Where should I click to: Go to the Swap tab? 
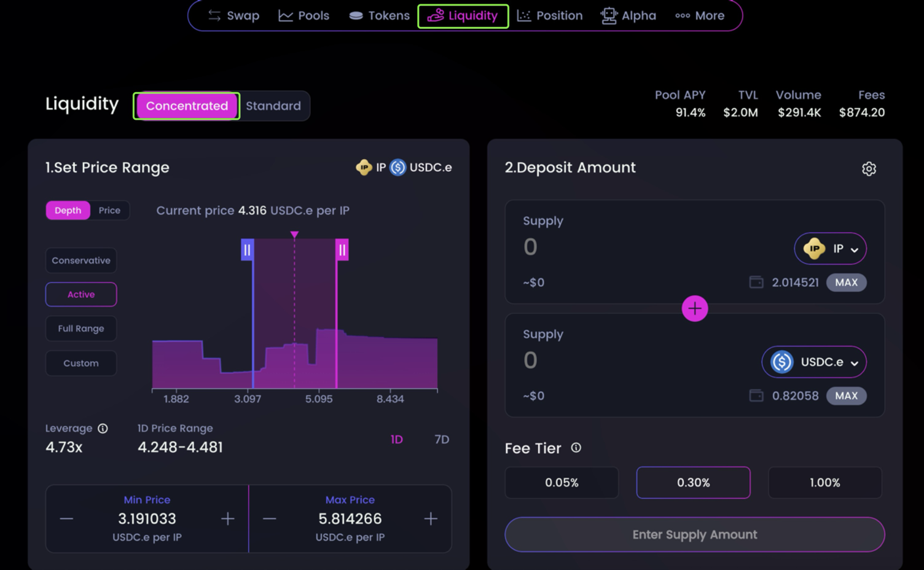(x=233, y=16)
